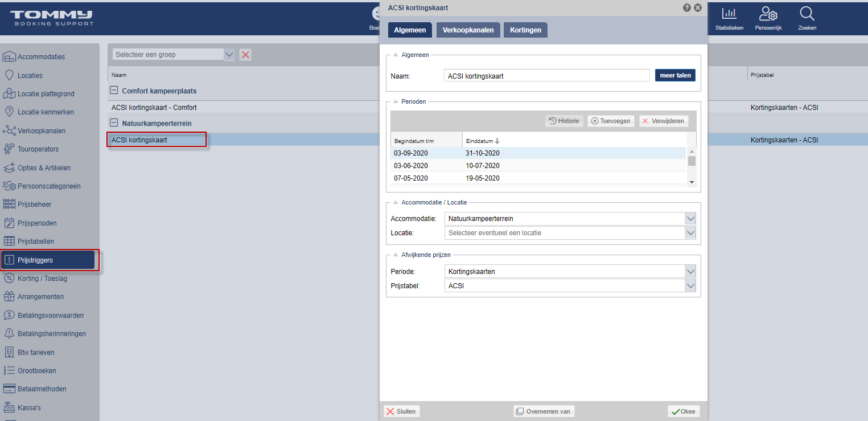This screenshot has height=421, width=868.
Task: Click the dialog help question mark icon
Action: (687, 8)
